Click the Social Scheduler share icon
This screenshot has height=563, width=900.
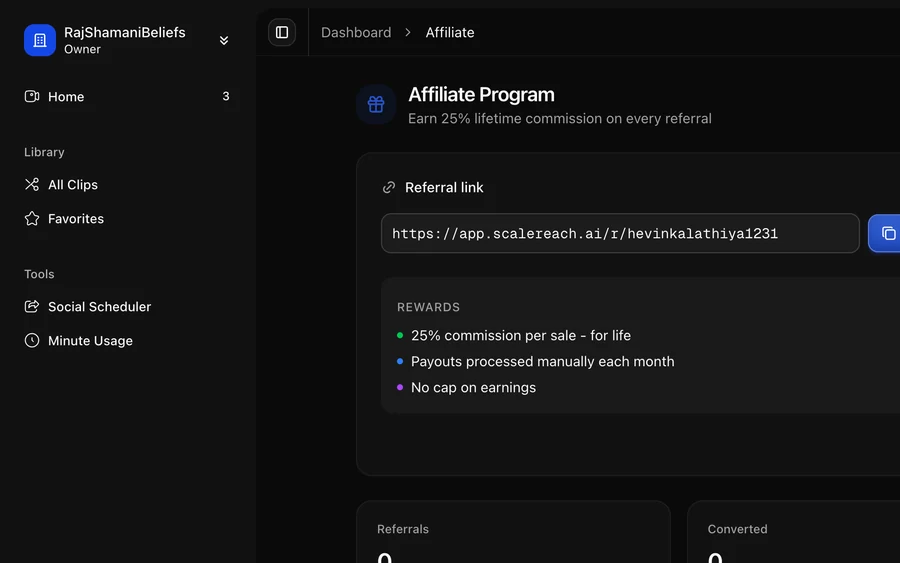coord(32,306)
